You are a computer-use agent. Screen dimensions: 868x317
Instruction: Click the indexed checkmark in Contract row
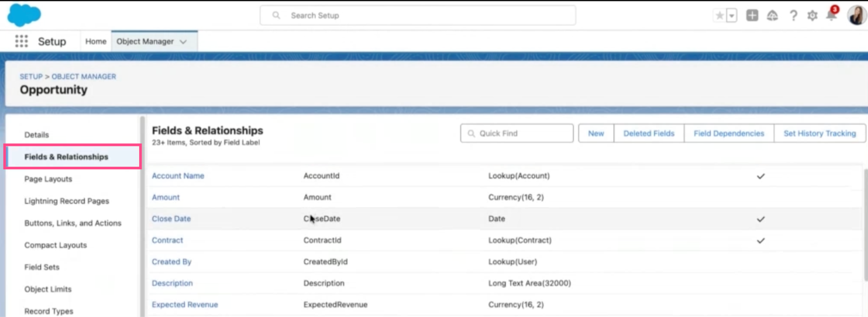click(761, 241)
